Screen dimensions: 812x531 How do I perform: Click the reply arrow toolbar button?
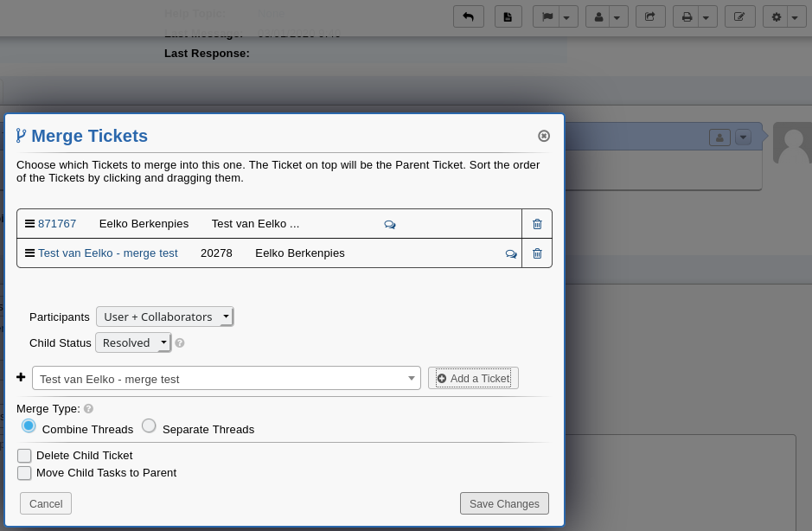point(469,16)
